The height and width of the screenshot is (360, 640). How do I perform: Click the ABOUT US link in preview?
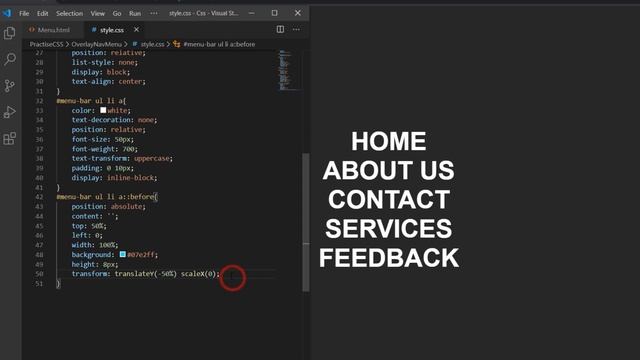pyautogui.click(x=389, y=170)
